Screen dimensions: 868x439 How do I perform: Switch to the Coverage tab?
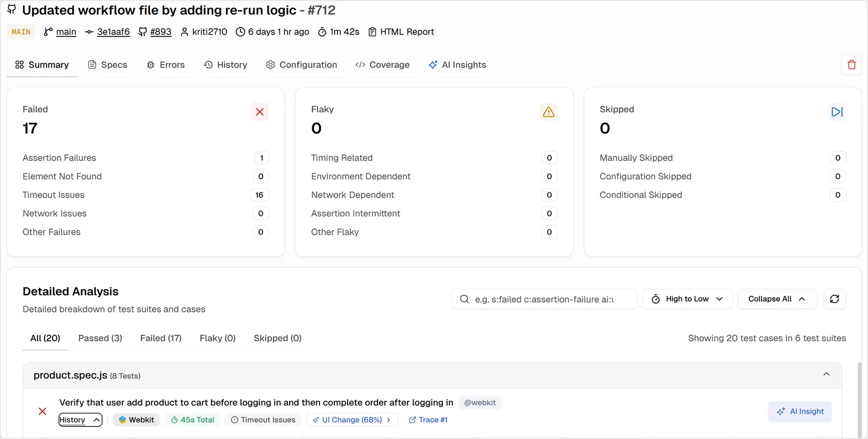[x=382, y=65]
